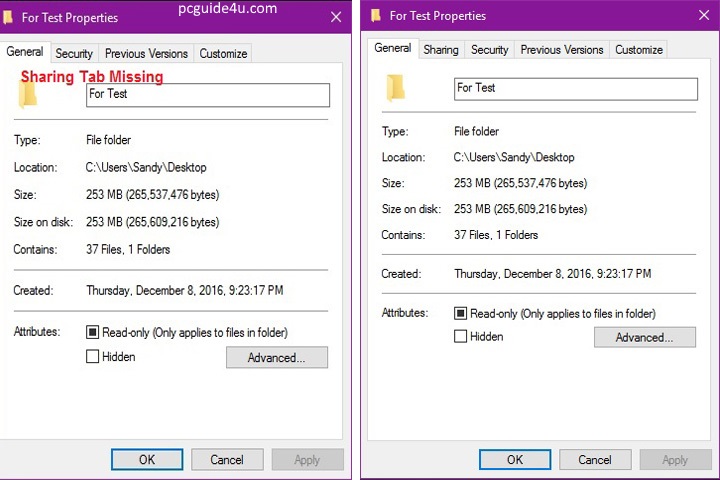Click folder icon in left dialog title bar
The width and height of the screenshot is (720, 480).
(x=10, y=17)
